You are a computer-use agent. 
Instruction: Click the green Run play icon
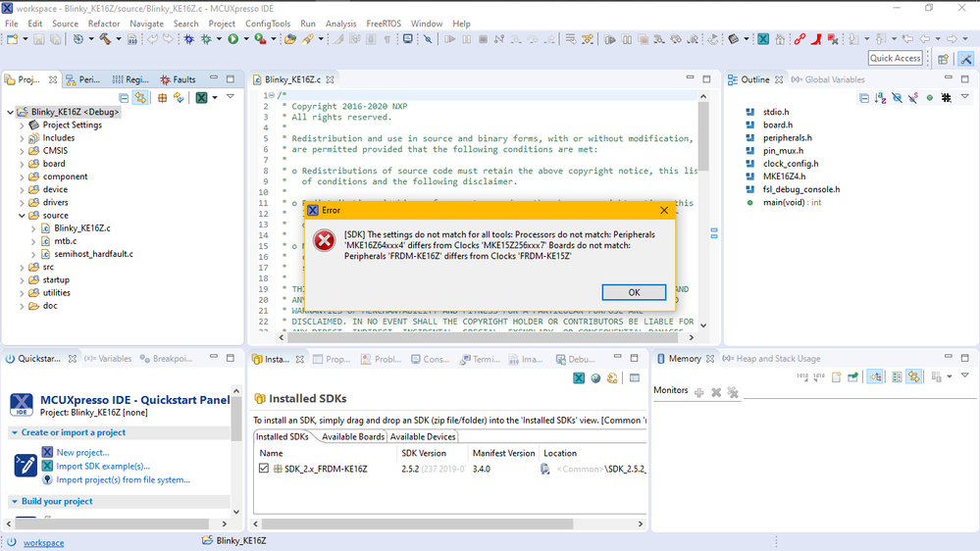pyautogui.click(x=233, y=39)
